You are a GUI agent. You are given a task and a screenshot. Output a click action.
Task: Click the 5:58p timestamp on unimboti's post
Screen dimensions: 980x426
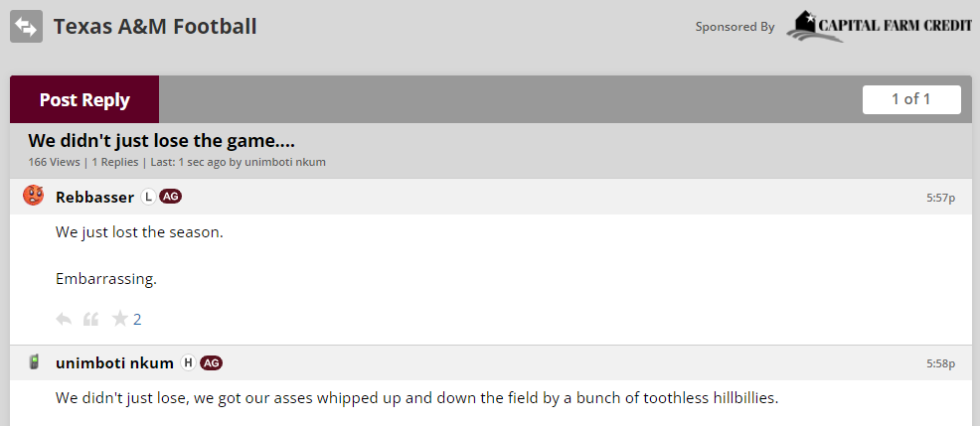pos(940,363)
